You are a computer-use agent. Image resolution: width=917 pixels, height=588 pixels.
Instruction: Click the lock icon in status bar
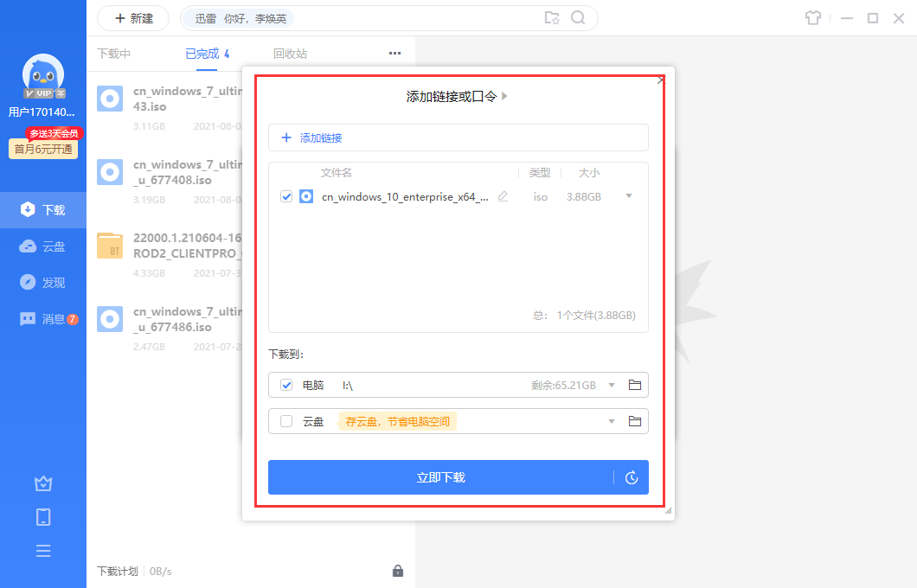(398, 571)
